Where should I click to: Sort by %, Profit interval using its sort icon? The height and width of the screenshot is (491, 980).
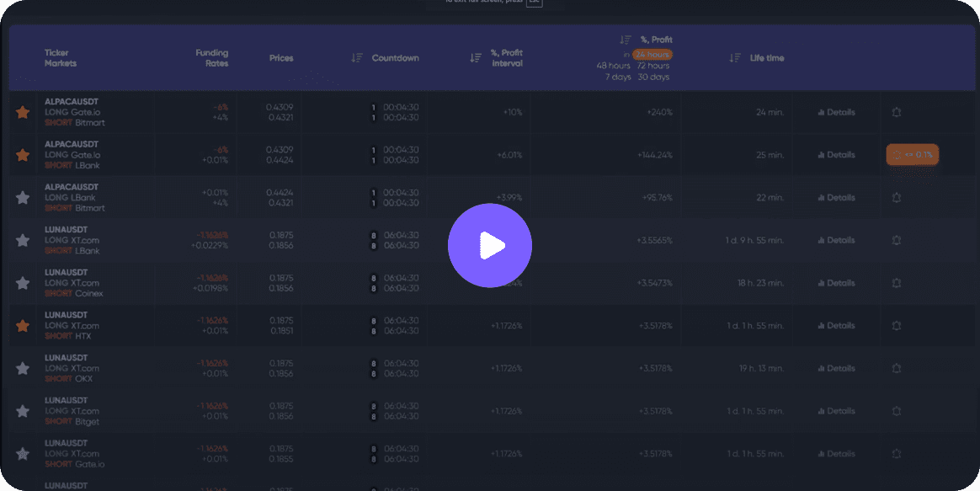(x=476, y=58)
